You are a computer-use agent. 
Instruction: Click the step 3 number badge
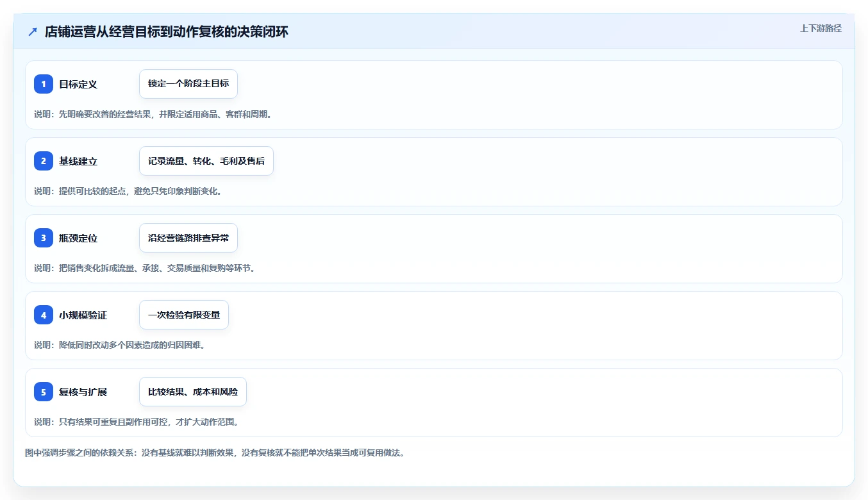pos(44,238)
